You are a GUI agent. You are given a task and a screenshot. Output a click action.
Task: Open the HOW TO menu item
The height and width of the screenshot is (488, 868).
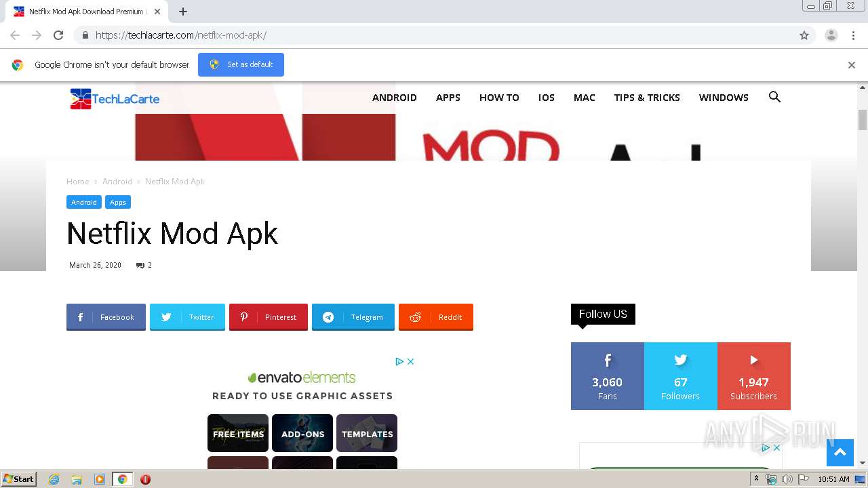(499, 98)
